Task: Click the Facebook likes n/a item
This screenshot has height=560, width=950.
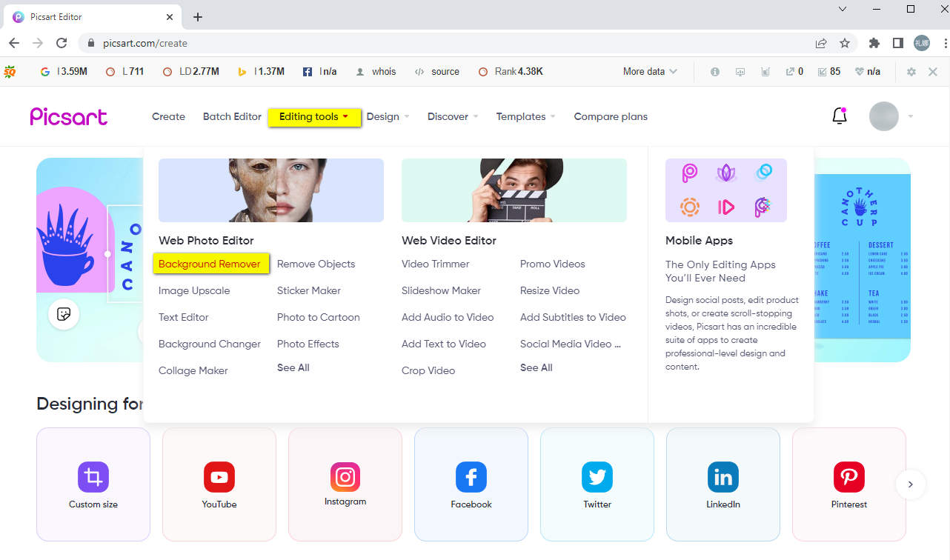Action: pos(319,72)
